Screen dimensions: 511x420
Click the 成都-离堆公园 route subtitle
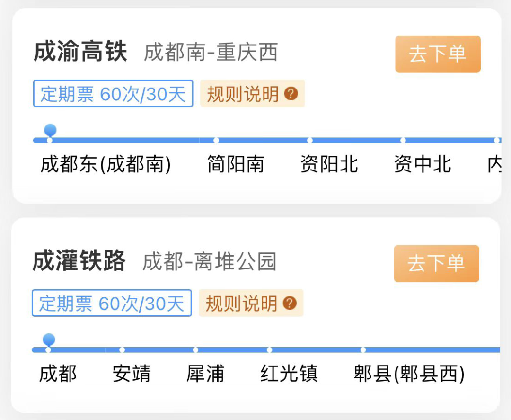pos(209,262)
